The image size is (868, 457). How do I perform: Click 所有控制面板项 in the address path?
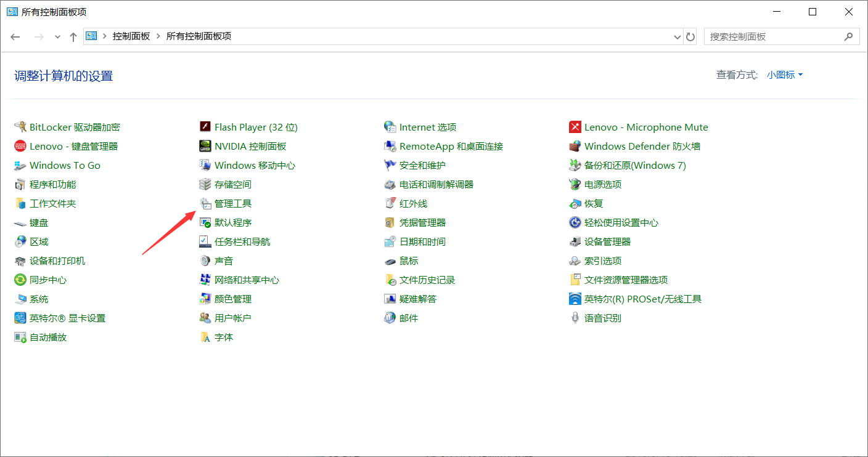coord(199,36)
